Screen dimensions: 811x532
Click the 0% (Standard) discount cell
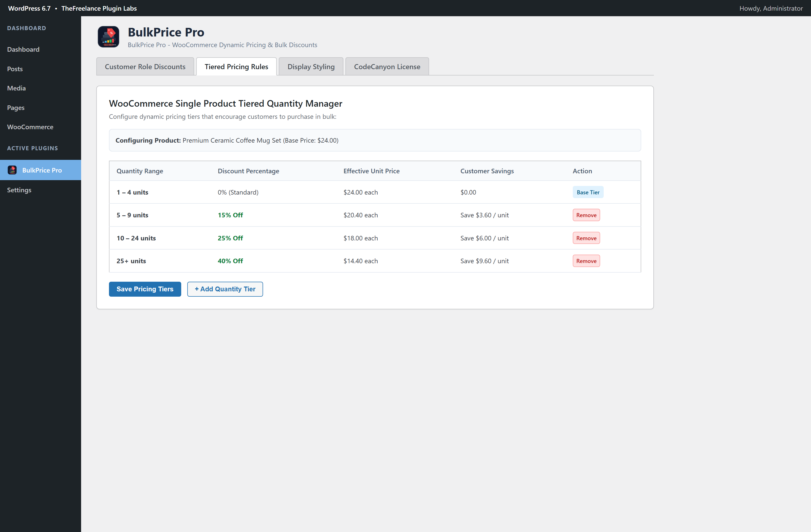[238, 193]
